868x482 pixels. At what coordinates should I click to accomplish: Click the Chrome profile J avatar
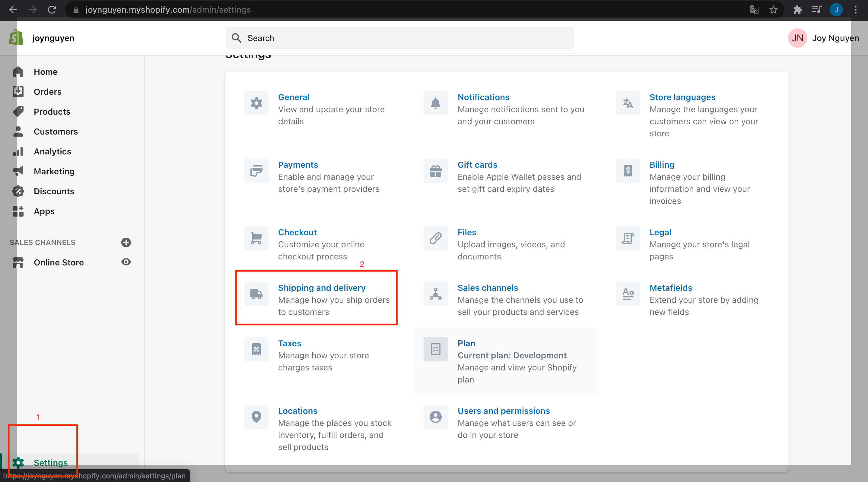click(x=836, y=10)
